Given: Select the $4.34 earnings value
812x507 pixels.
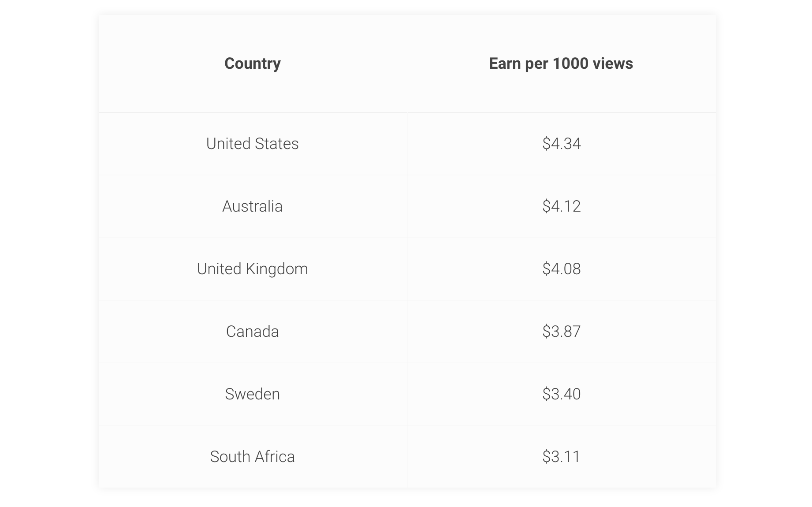Looking at the screenshot, I should pos(561,144).
